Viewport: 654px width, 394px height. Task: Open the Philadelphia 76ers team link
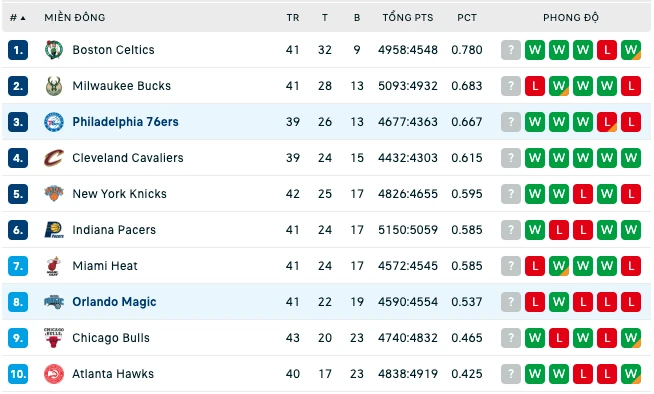pyautogui.click(x=125, y=122)
